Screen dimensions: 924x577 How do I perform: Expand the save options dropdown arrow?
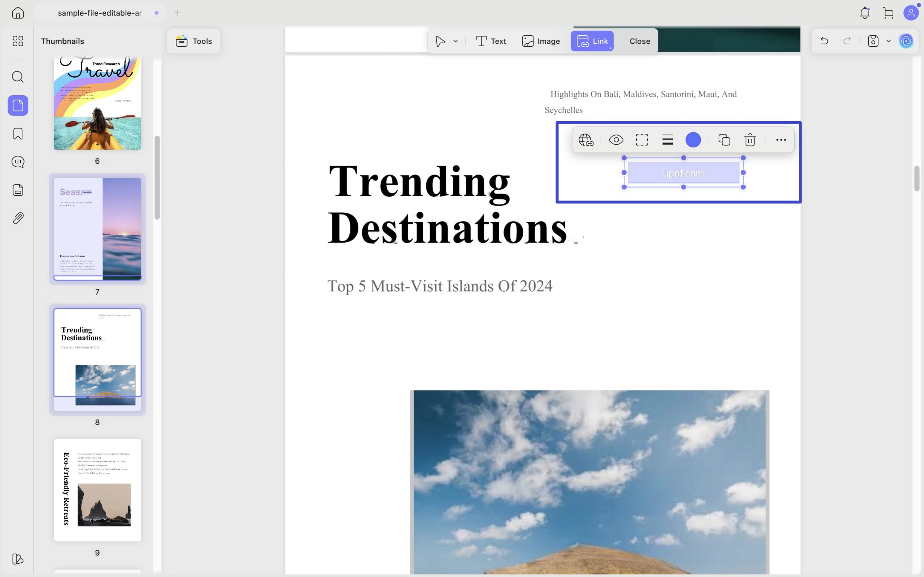(x=889, y=41)
